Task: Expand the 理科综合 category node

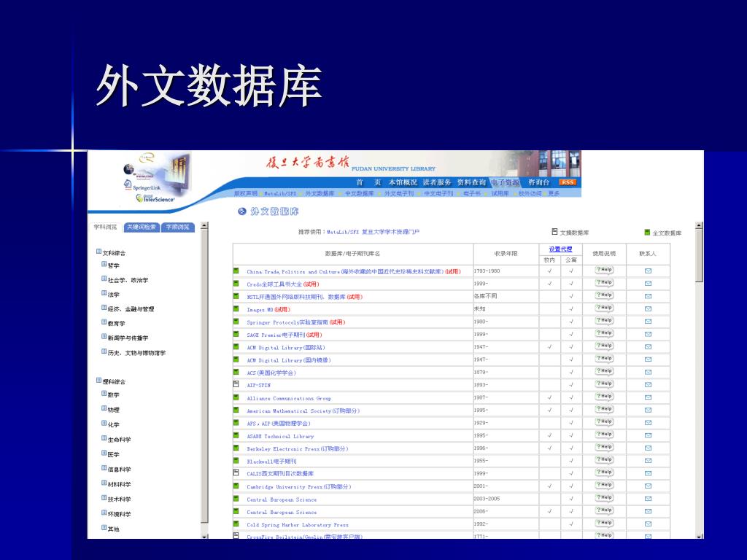Action: pos(98,381)
